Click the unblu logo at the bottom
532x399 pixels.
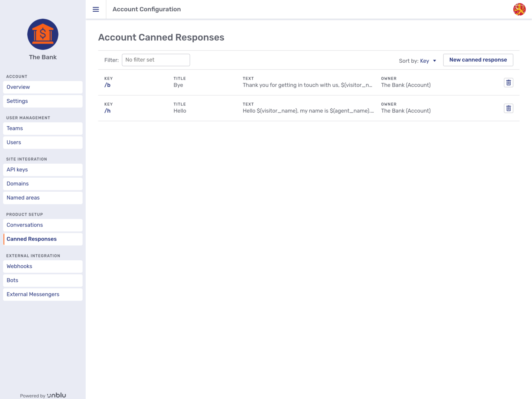[x=56, y=395]
